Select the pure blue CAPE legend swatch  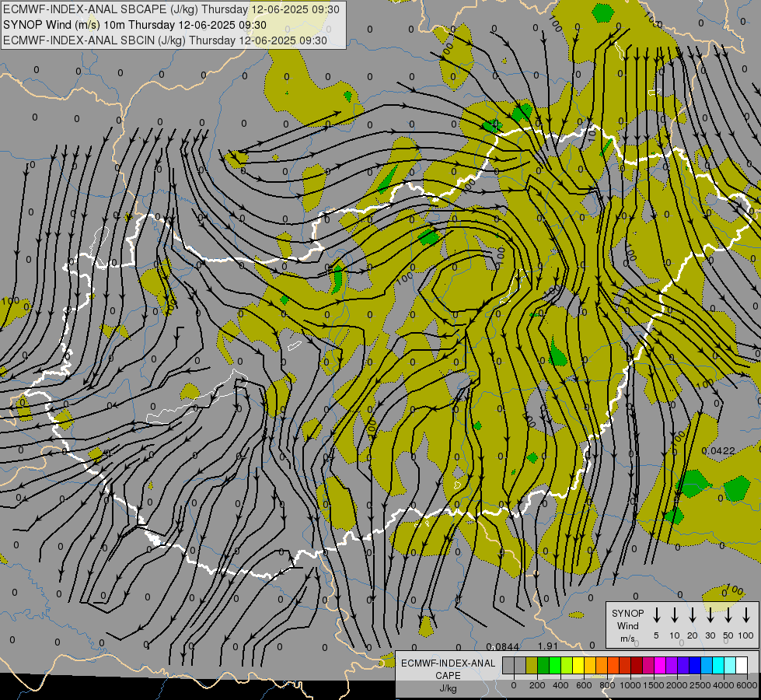(x=695, y=665)
